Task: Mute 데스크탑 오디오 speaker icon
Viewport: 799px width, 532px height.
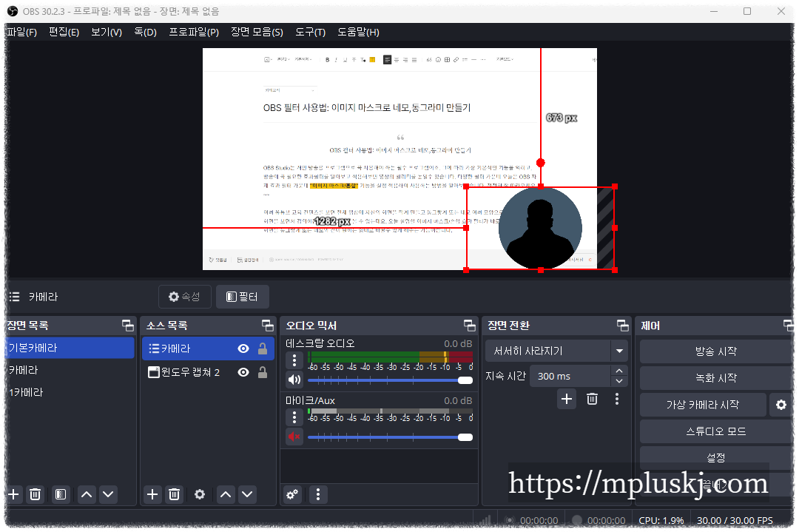Action: [x=294, y=380]
